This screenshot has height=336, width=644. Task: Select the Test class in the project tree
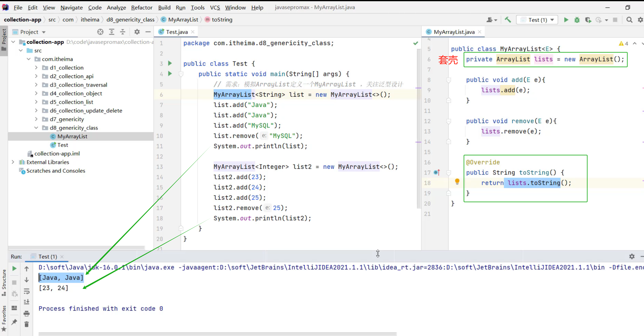tap(63, 145)
